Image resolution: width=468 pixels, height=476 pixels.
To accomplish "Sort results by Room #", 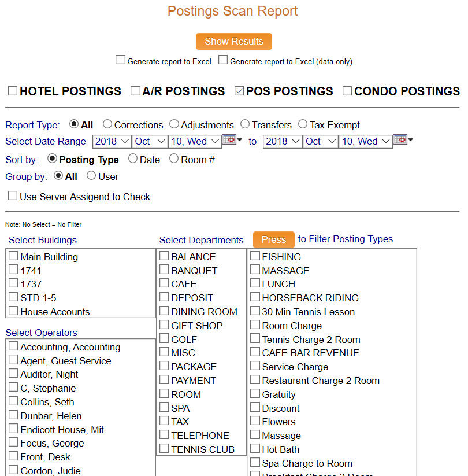I will point(174,160).
